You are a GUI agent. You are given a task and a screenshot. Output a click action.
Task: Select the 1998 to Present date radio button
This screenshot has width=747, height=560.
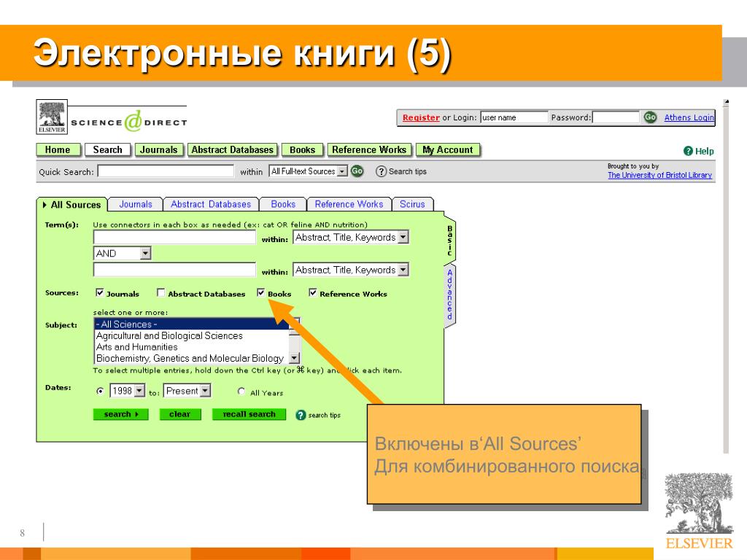click(x=100, y=391)
